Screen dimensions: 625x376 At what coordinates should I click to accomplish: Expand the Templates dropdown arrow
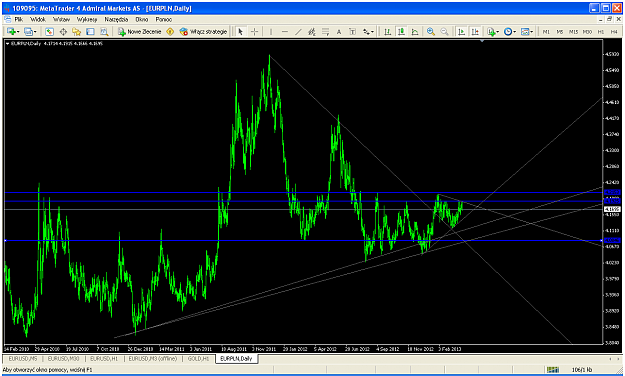coord(532,31)
